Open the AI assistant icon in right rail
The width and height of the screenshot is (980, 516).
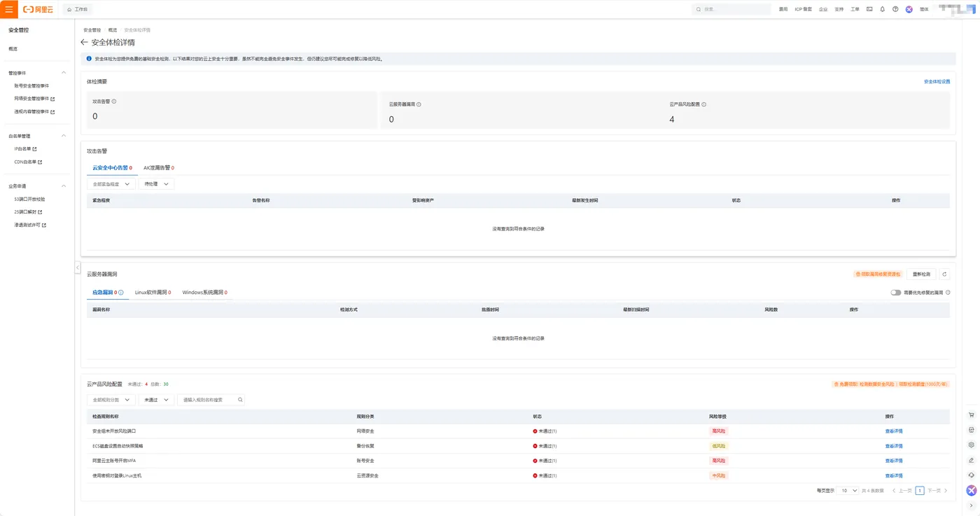pyautogui.click(x=972, y=491)
